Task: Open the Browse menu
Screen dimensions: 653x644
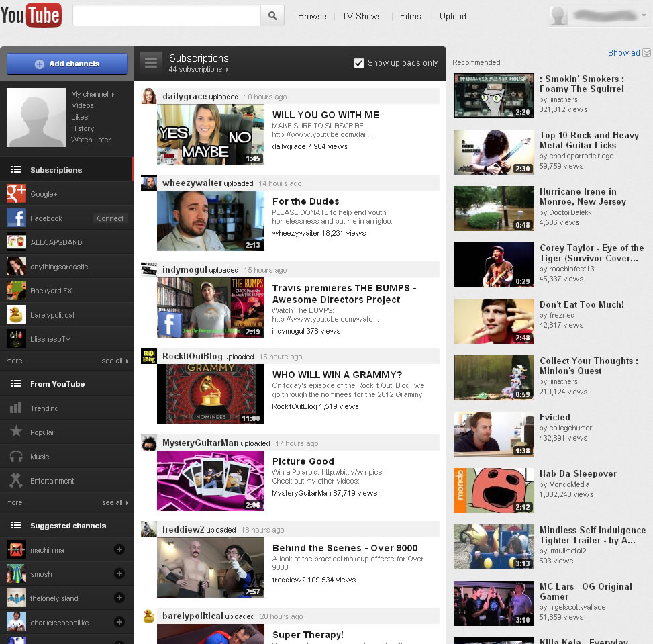Action: [312, 16]
